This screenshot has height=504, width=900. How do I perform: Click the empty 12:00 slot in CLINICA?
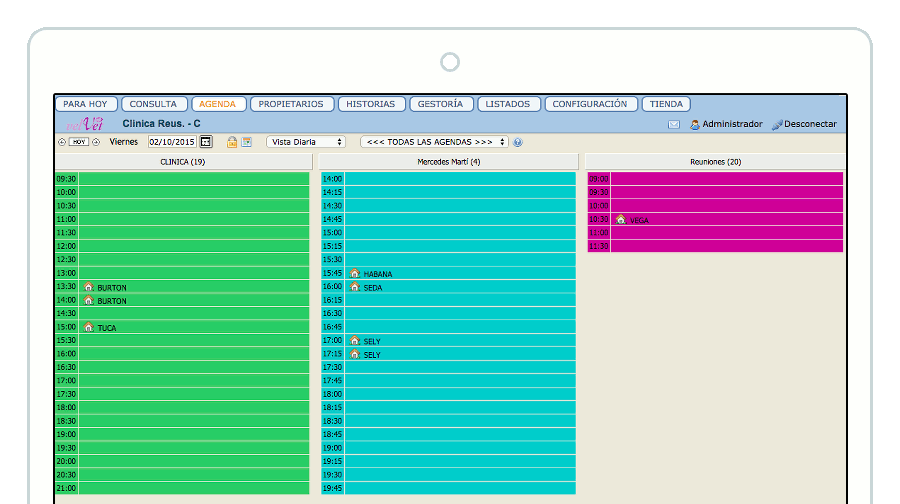[194, 246]
